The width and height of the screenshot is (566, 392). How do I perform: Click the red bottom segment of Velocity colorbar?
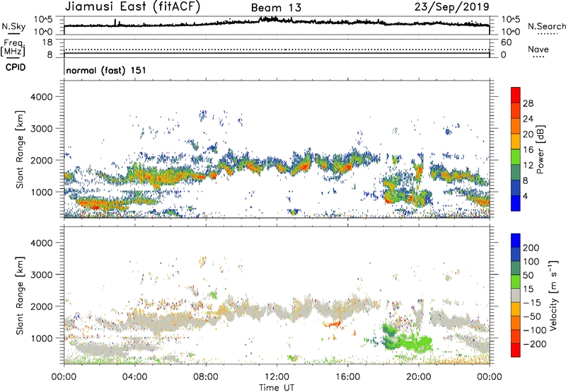click(516, 350)
